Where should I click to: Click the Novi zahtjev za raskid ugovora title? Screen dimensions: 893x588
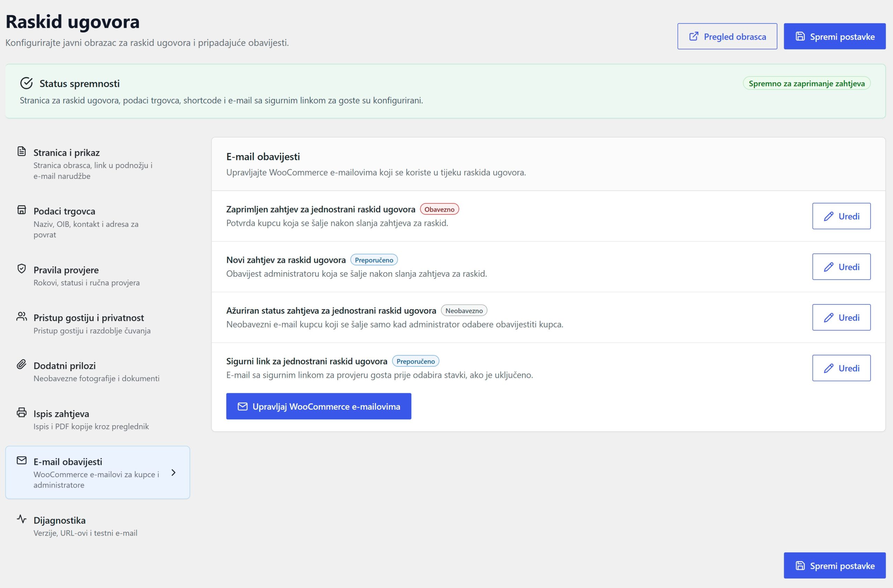tap(286, 260)
